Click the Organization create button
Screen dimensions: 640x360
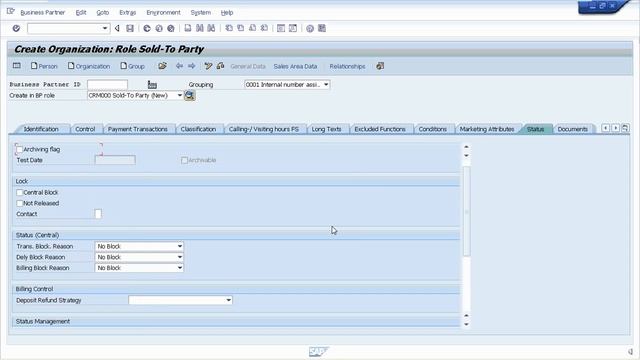click(89, 66)
